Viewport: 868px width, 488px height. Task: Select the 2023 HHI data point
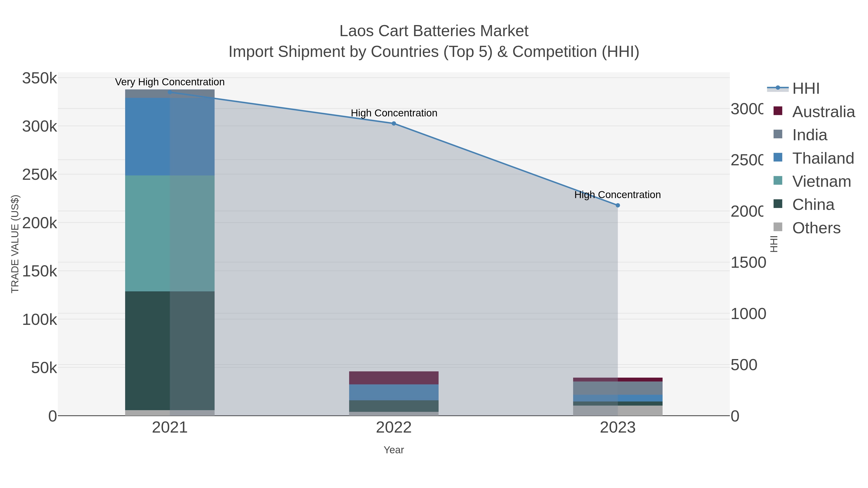(x=618, y=205)
